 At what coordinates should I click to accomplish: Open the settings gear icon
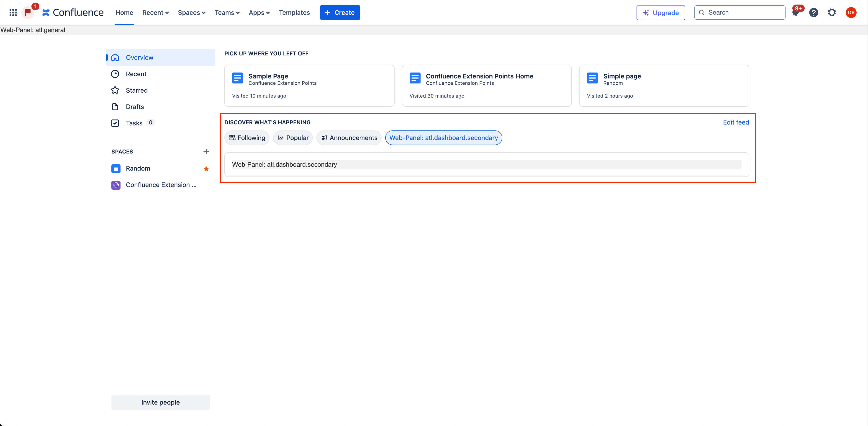[832, 13]
